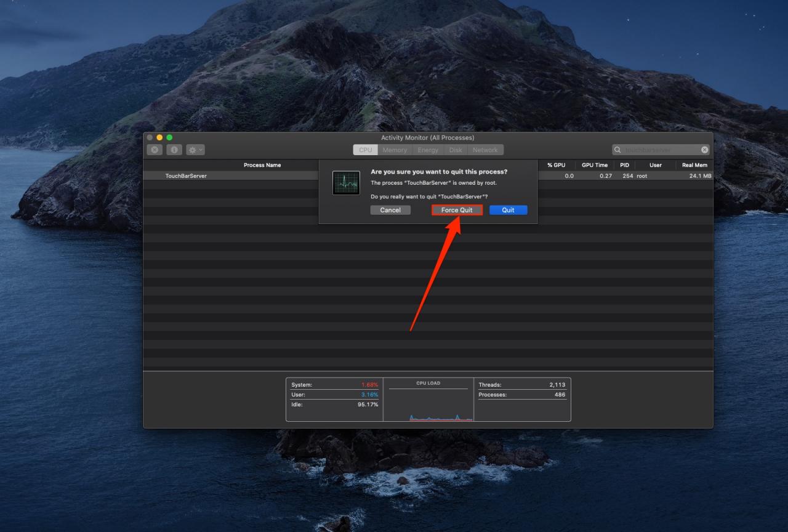The width and height of the screenshot is (788, 532).
Task: Open process info with the toolbar i icon
Action: (174, 150)
